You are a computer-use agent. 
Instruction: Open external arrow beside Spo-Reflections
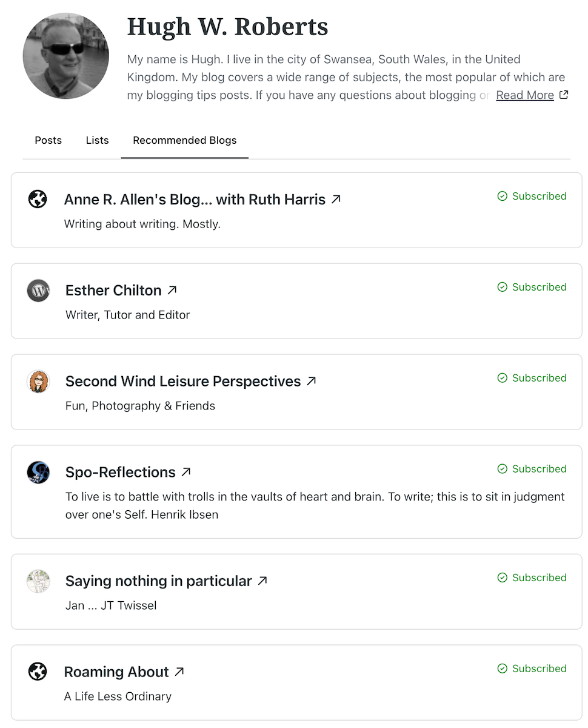[x=186, y=471]
